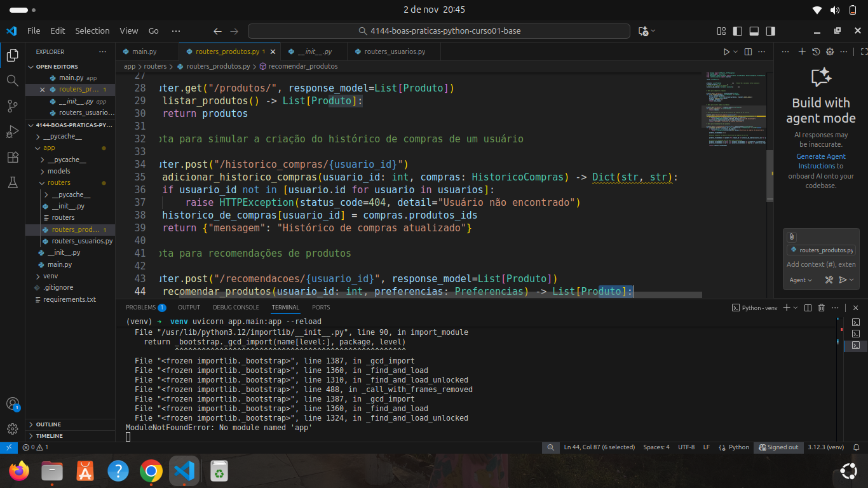Screen dimensions: 868x488
Task: Switch to the routers_usuarios.py editor tab
Action: [x=394, y=51]
